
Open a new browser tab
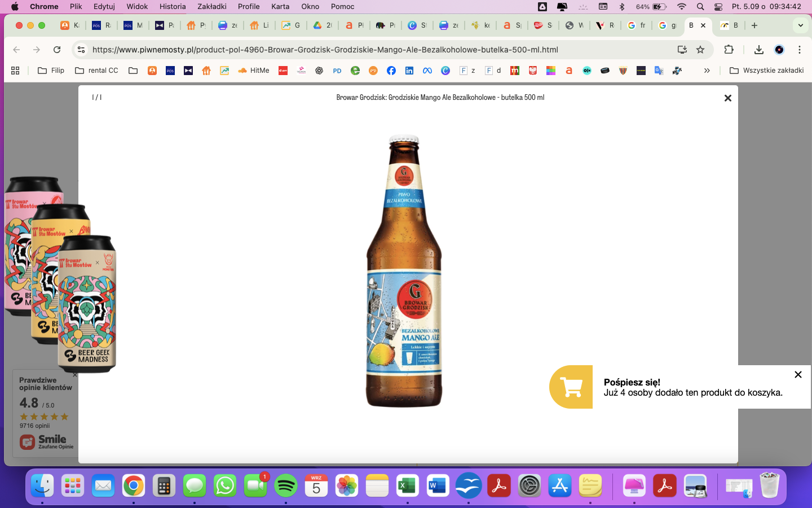(x=754, y=25)
